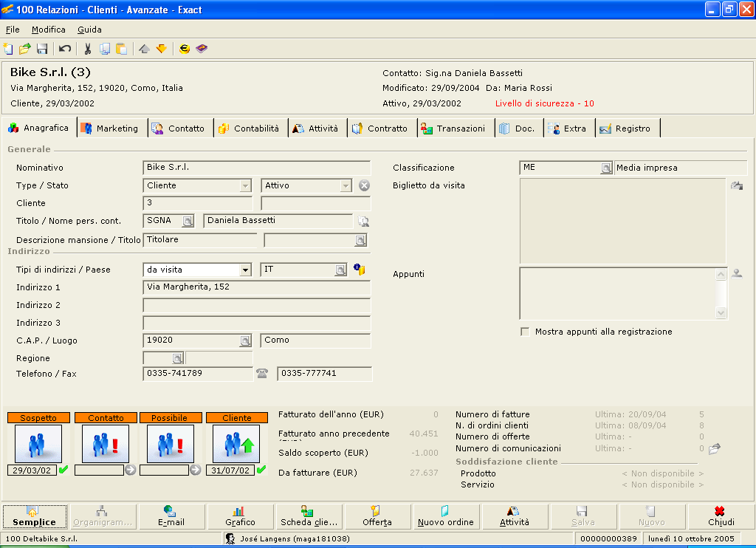
Task: Click the Offerta button
Action: [377, 516]
